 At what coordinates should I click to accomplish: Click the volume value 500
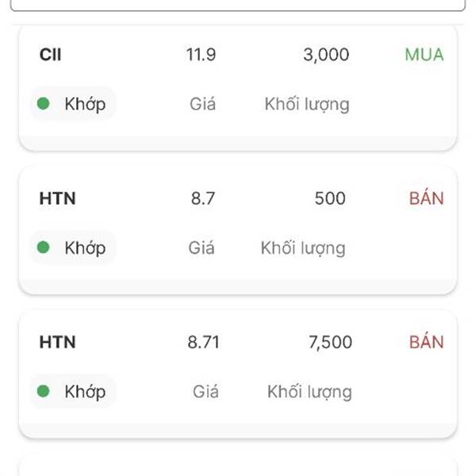(330, 198)
